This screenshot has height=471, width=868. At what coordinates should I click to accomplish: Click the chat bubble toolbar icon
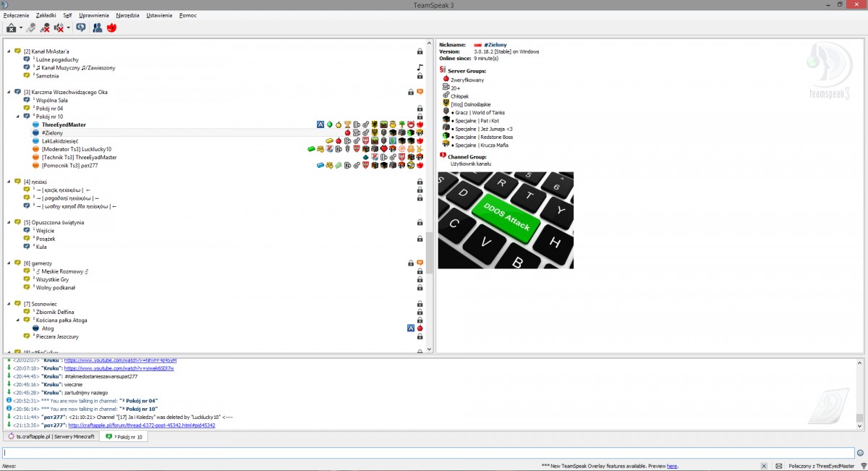point(80,28)
